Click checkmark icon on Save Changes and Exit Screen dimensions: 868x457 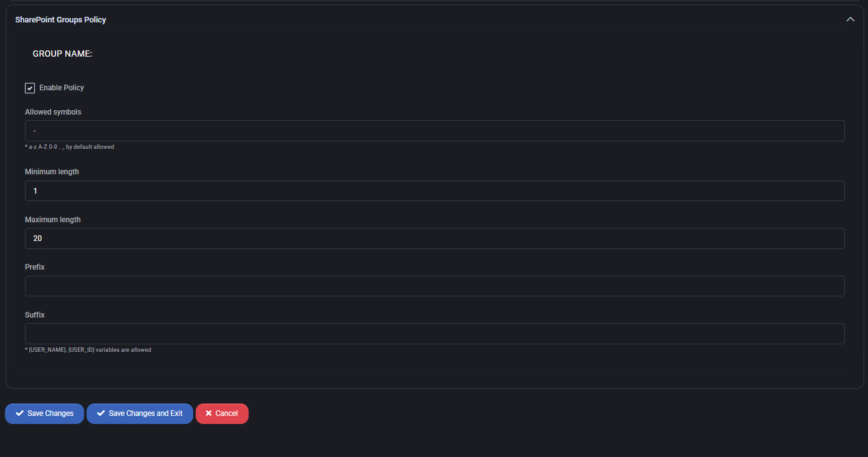coord(101,413)
